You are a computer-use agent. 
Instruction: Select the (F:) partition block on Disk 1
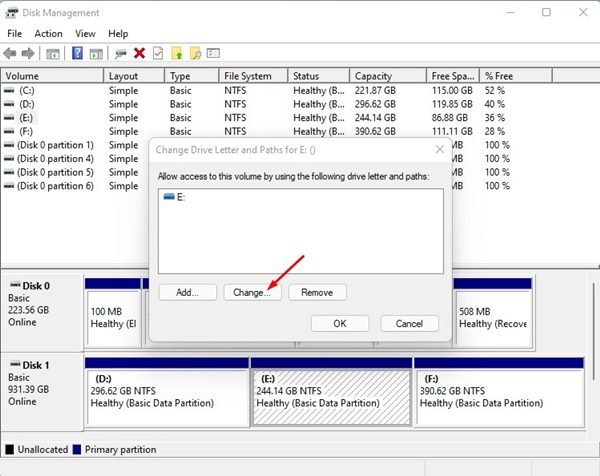click(x=494, y=394)
